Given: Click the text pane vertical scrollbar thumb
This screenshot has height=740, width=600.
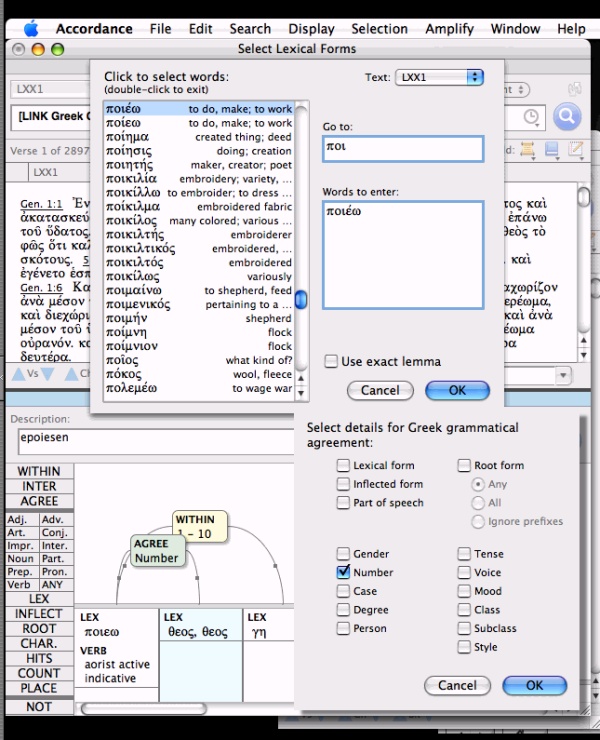Looking at the screenshot, I should (584, 196).
